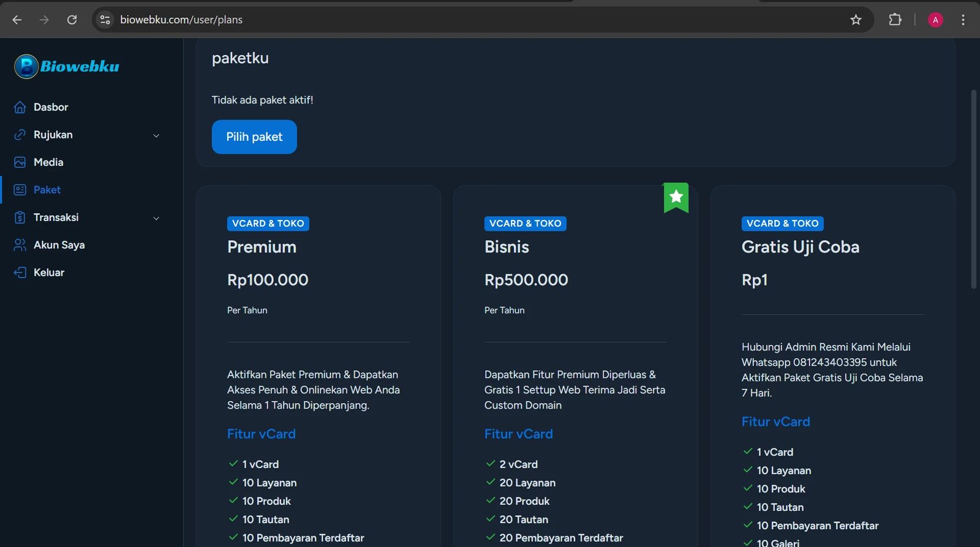Click "Per Tahun" under Premium price
This screenshot has height=547, width=980.
pyautogui.click(x=247, y=311)
